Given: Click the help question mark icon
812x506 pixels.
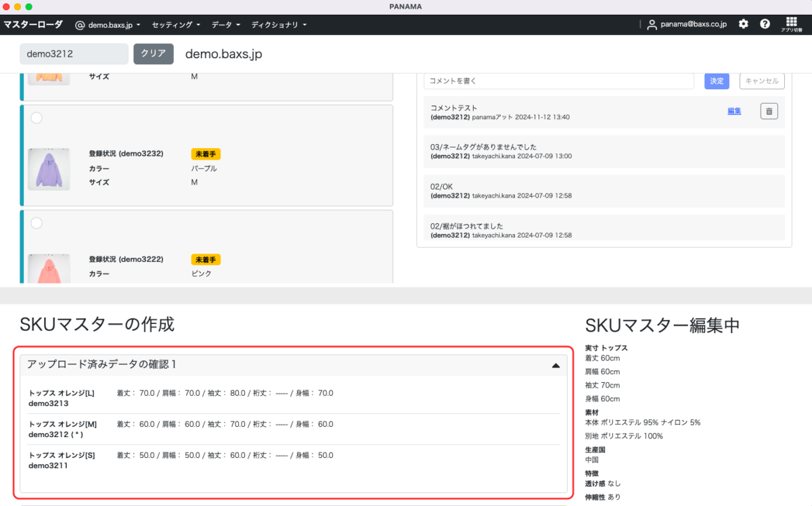Looking at the screenshot, I should 765,24.
